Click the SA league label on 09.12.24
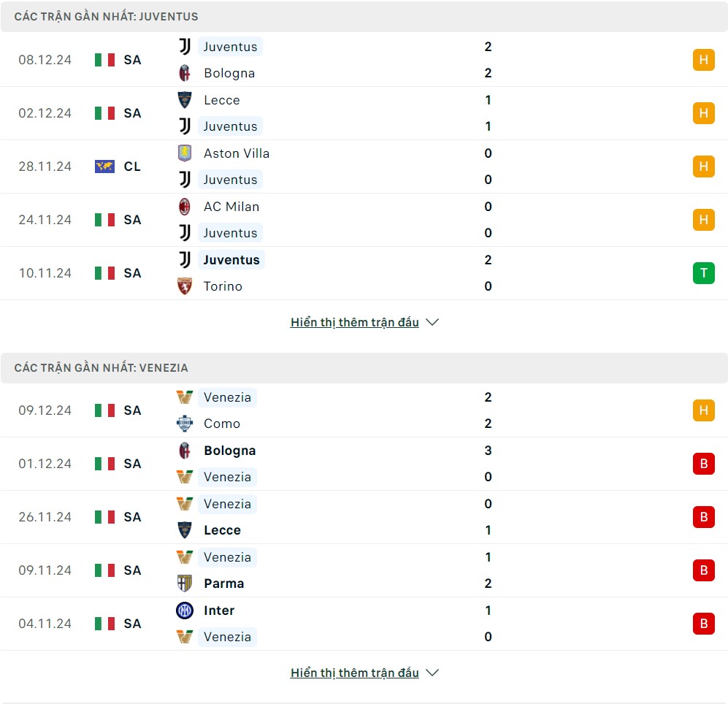Viewport: 728px width, 704px height. (132, 410)
